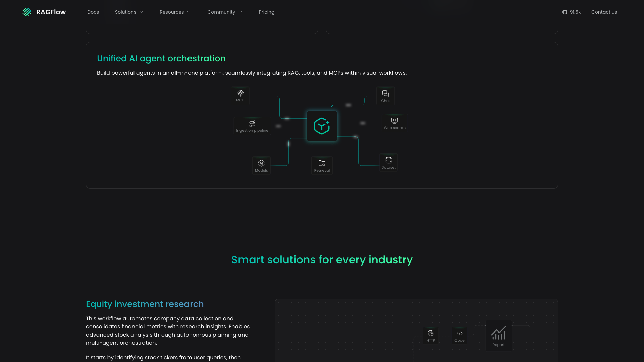Select the Dataset node icon

[389, 160]
